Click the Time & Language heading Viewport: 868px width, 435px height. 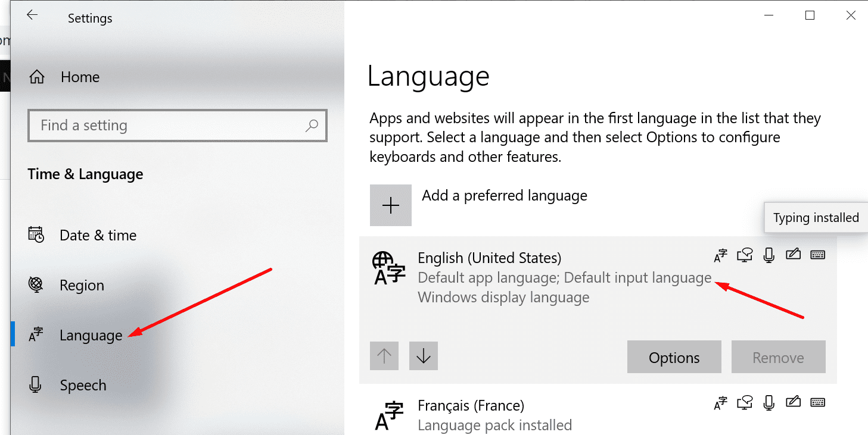point(85,174)
